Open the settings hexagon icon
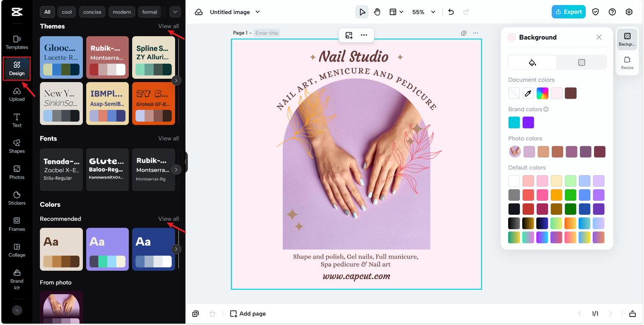 click(629, 12)
